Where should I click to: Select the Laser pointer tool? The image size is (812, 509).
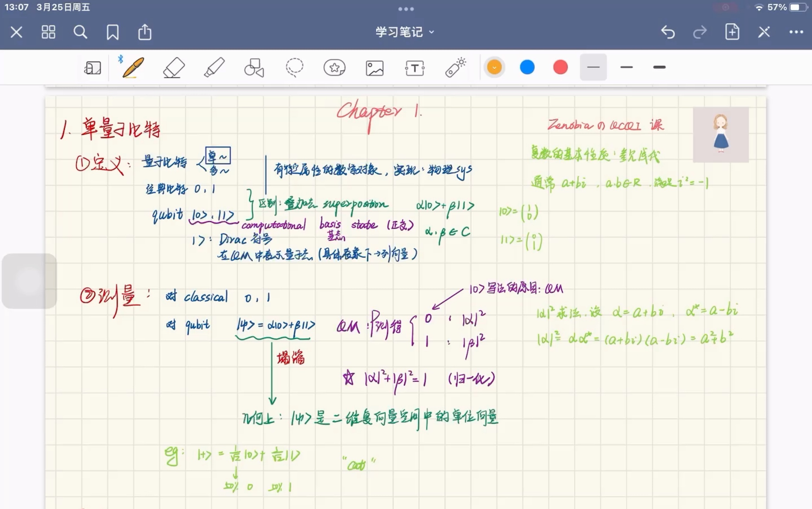point(455,67)
